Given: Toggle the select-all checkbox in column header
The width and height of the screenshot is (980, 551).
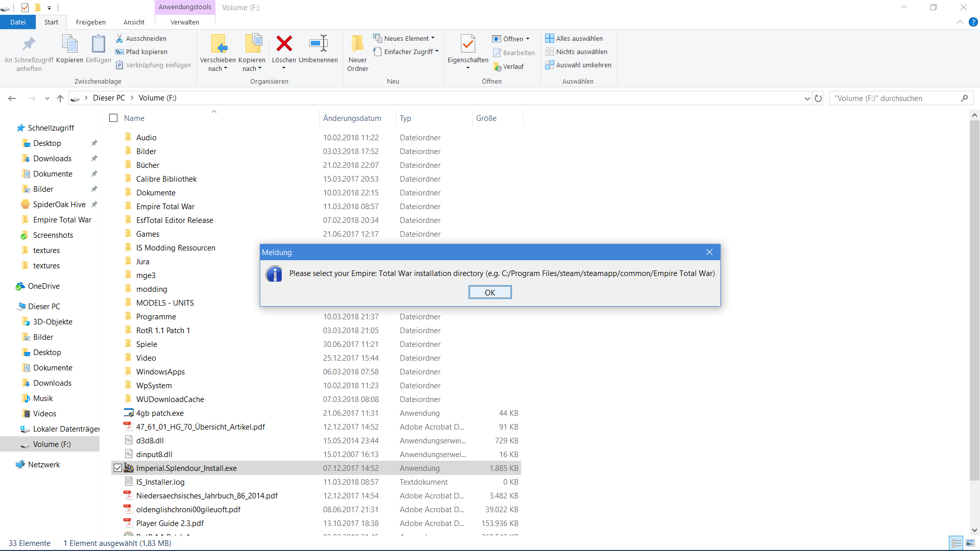Looking at the screenshot, I should (x=113, y=118).
